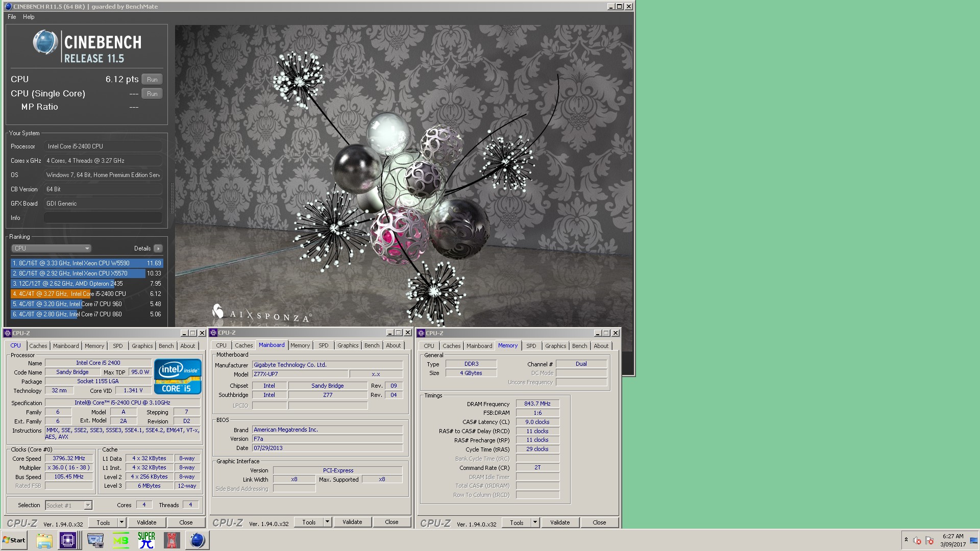Screen dimensions: 980x551
Task: Select ranking entry Xeon CPU X5570
Action: [x=87, y=273]
